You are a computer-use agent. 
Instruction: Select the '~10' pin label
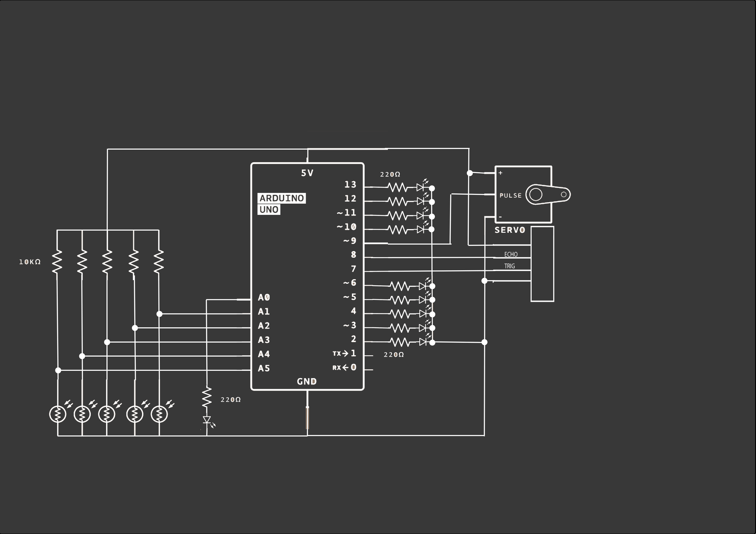pyautogui.click(x=346, y=227)
